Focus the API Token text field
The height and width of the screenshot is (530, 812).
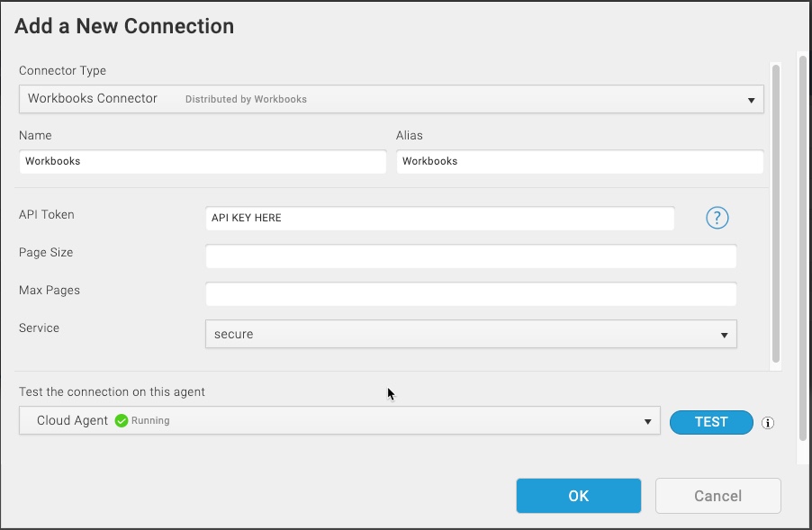point(440,218)
